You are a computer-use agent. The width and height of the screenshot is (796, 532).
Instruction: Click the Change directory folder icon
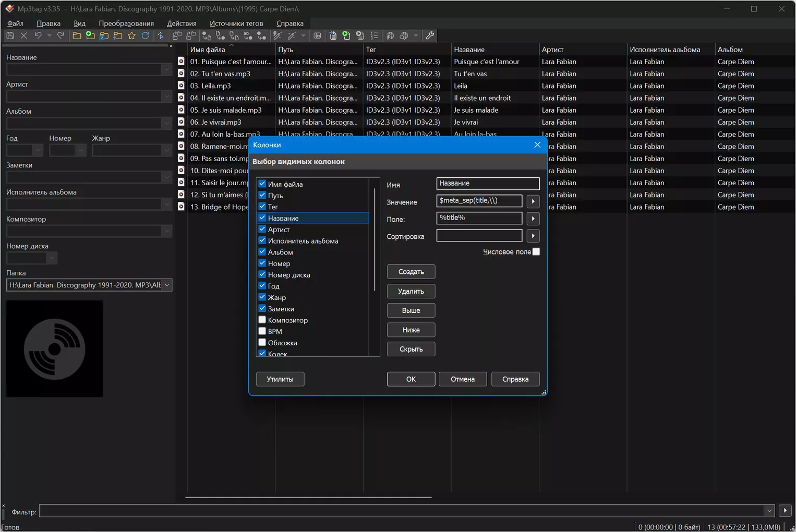[77, 35]
